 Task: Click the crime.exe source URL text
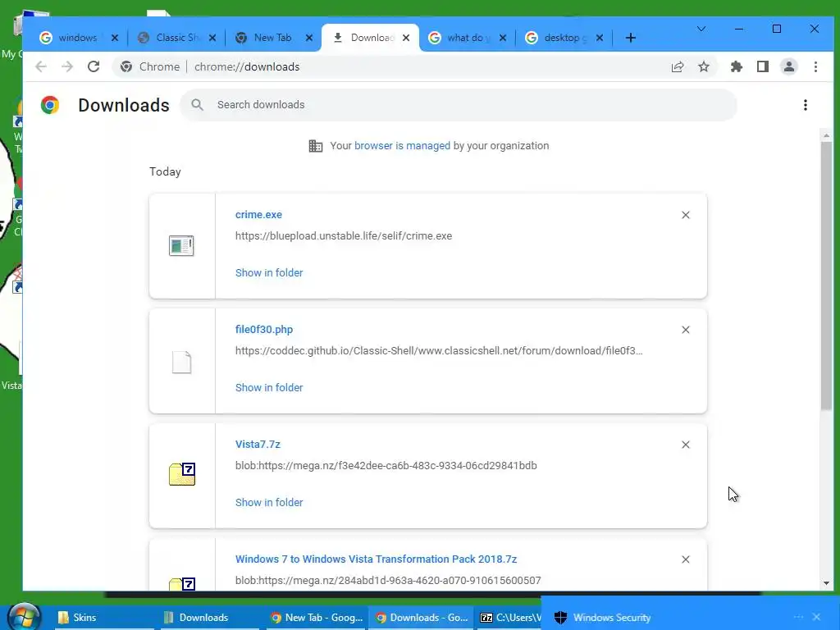point(344,235)
